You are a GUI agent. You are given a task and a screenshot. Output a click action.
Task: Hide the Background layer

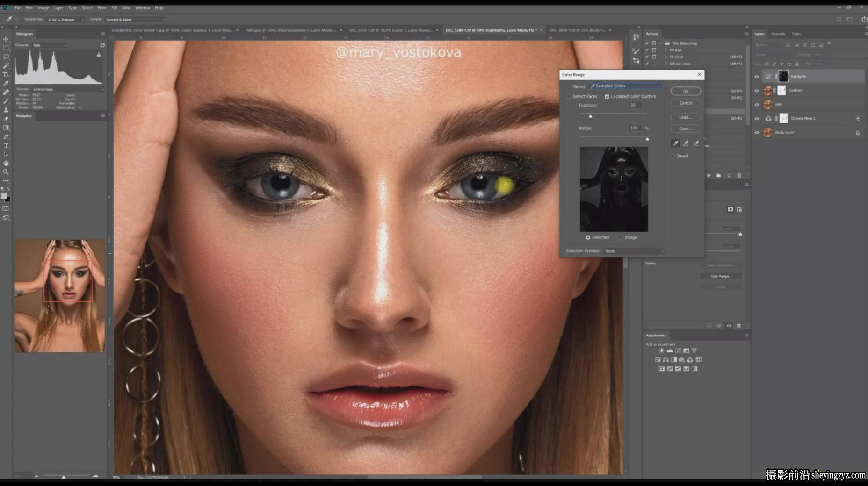pos(757,133)
